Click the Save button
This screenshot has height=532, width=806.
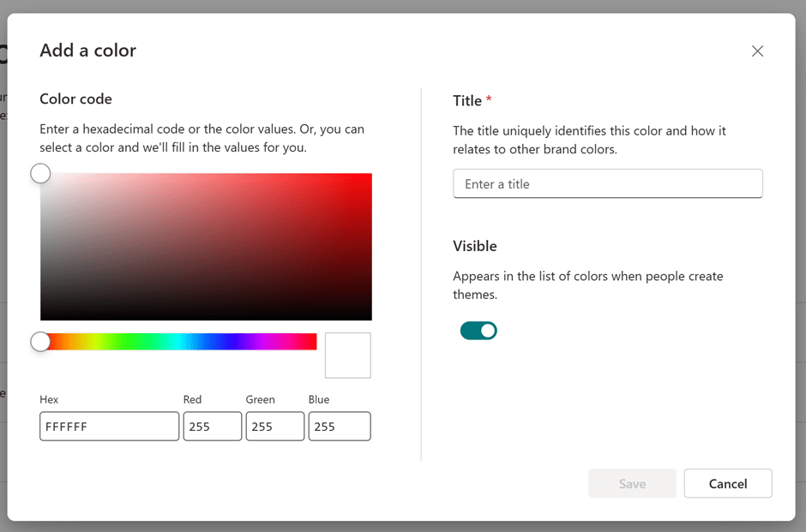click(x=632, y=483)
